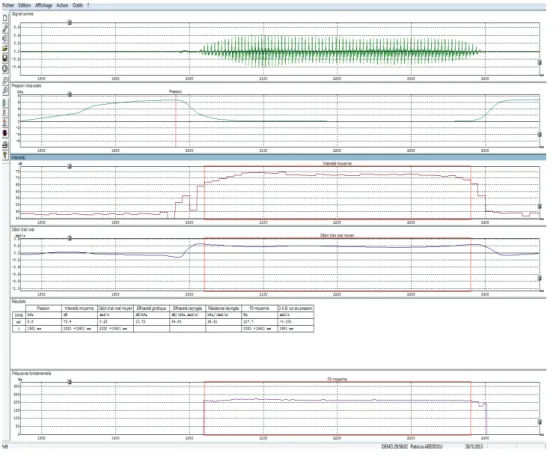Viewport: 559px width, 456px height.
Task: Click the right-edge handle of Signal sonore graph
Action: (x=540, y=63)
